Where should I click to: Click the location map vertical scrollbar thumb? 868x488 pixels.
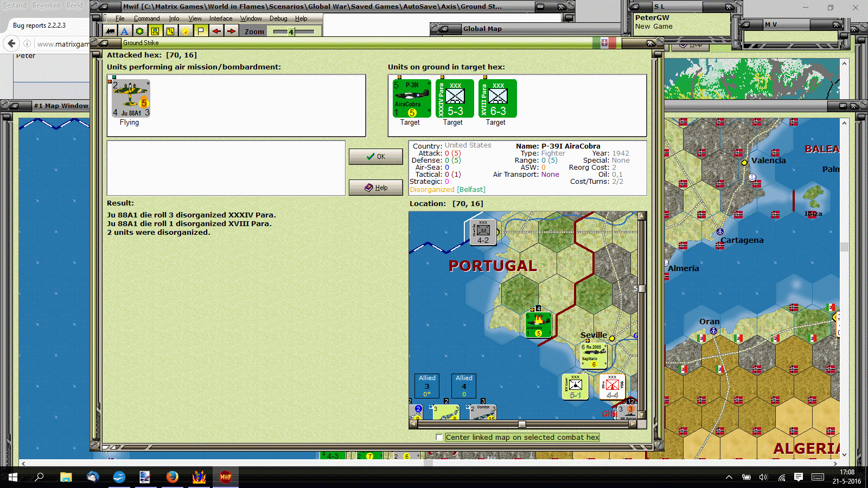[x=642, y=288]
